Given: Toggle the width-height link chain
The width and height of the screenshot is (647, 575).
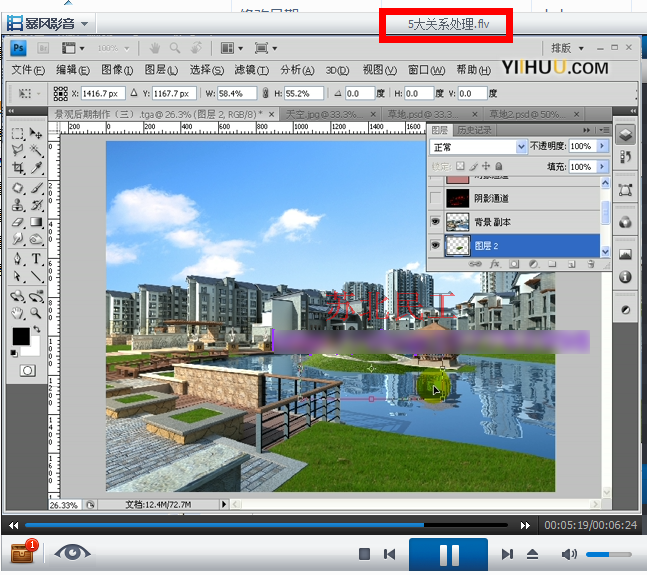Looking at the screenshot, I should click(265, 93).
